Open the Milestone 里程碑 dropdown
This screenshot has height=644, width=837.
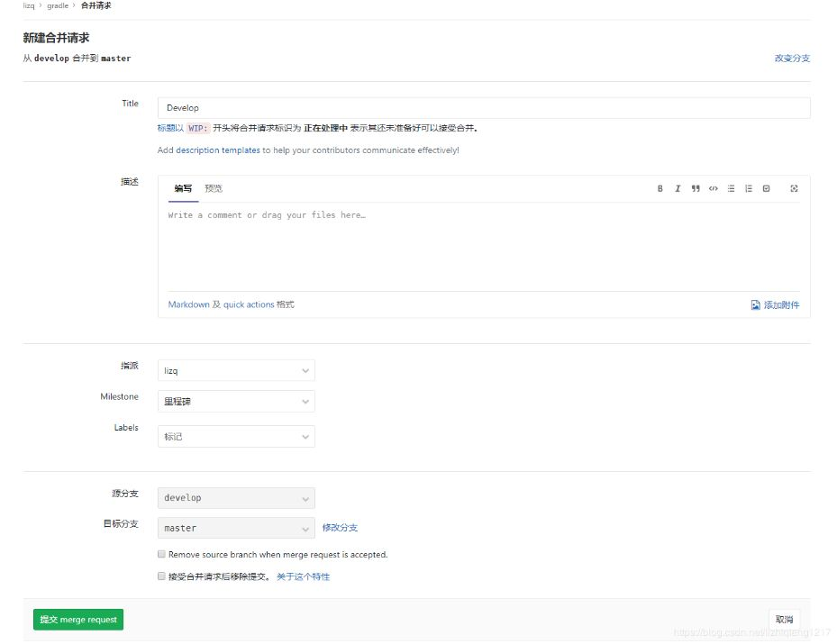tap(236, 401)
